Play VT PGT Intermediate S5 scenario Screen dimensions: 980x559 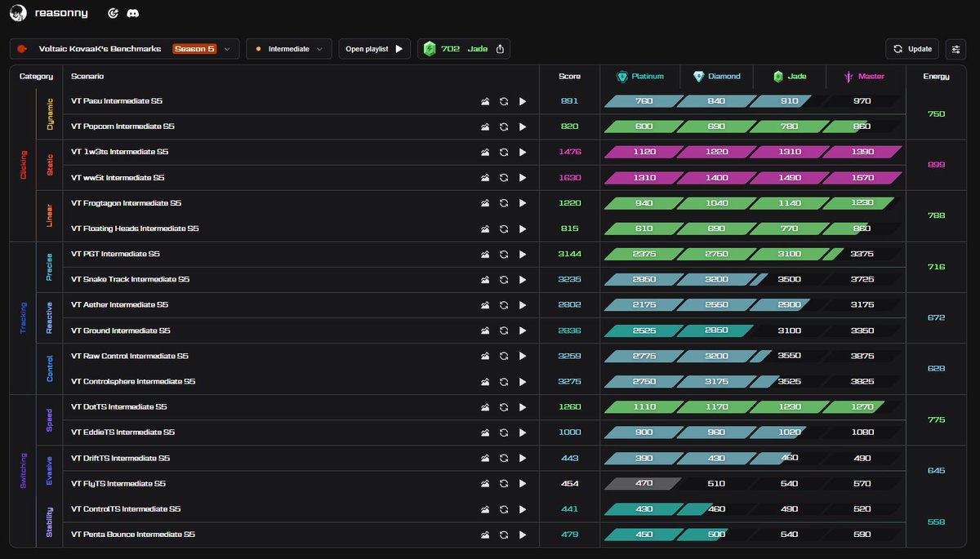[x=523, y=254]
